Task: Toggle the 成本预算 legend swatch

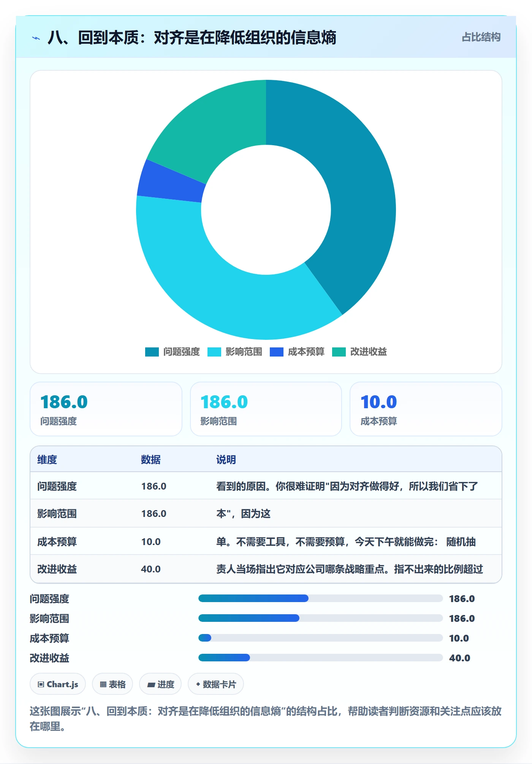Action: (x=276, y=352)
